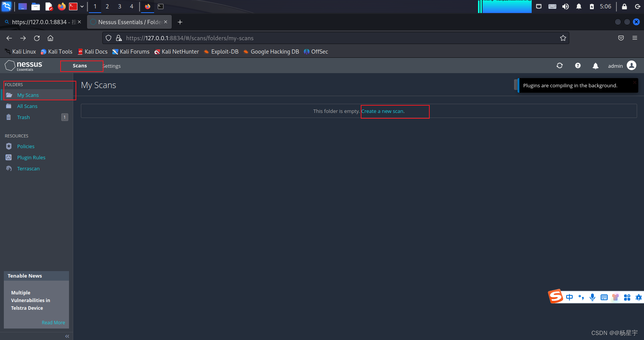Open the notifications bell in Nessus header

pos(595,66)
